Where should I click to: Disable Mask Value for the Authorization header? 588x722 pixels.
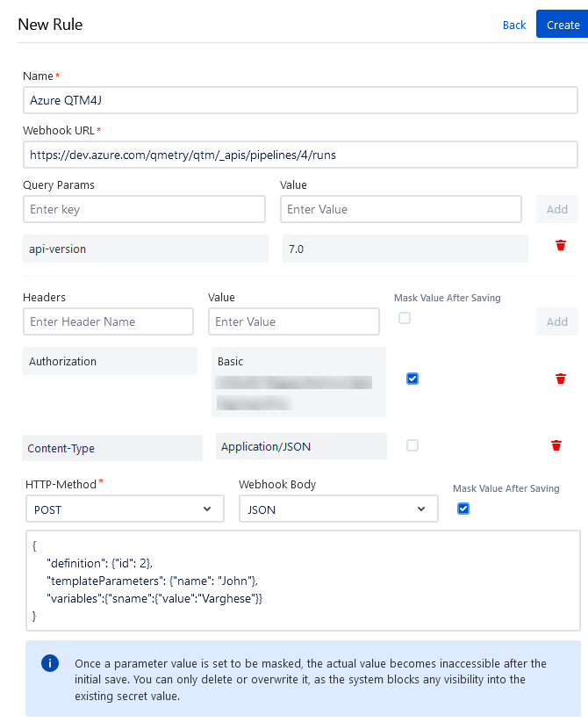pos(412,379)
